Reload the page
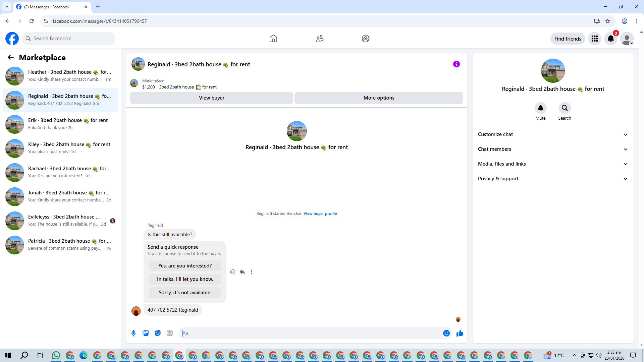Screen dimensions: 644x362 click(x=32, y=21)
